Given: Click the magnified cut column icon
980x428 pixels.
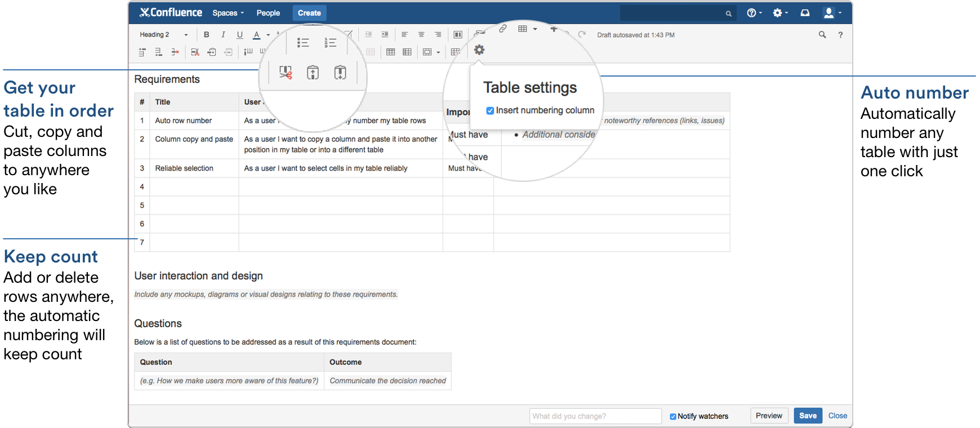Looking at the screenshot, I should [x=286, y=73].
